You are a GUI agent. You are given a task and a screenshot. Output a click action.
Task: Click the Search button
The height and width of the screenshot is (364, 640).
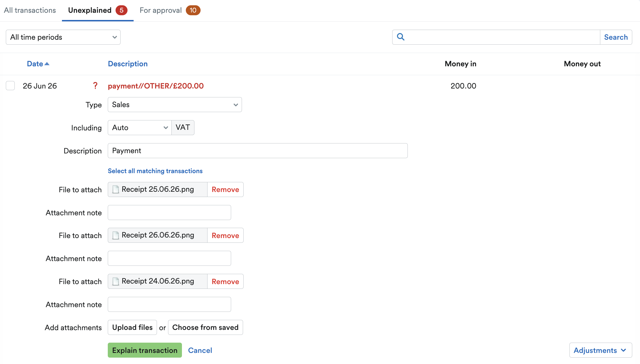click(x=616, y=37)
